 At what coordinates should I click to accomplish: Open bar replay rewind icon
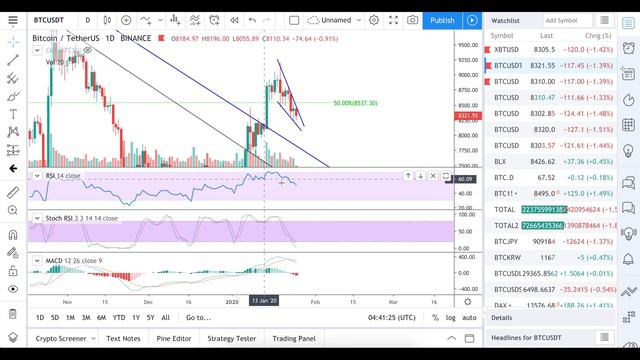(234, 20)
